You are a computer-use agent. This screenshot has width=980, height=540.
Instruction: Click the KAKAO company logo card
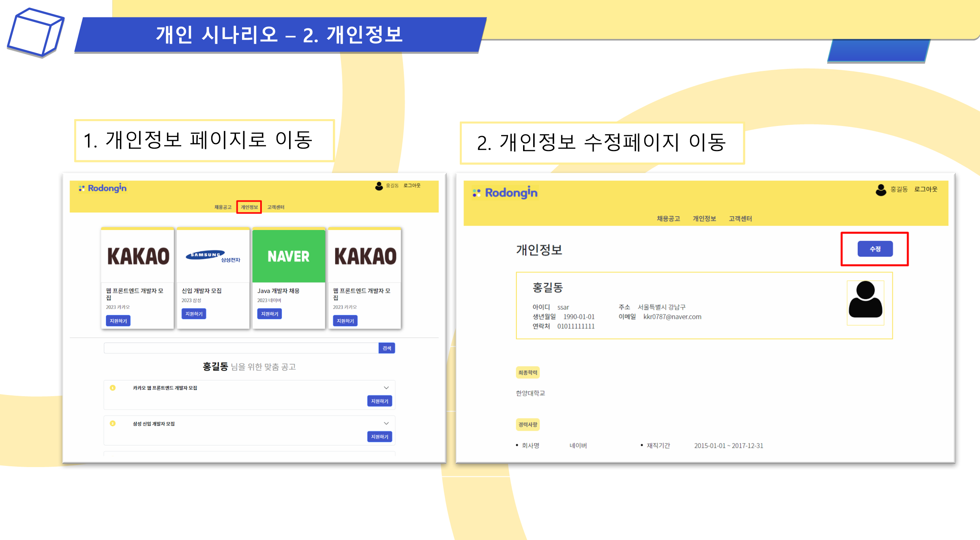coord(137,255)
